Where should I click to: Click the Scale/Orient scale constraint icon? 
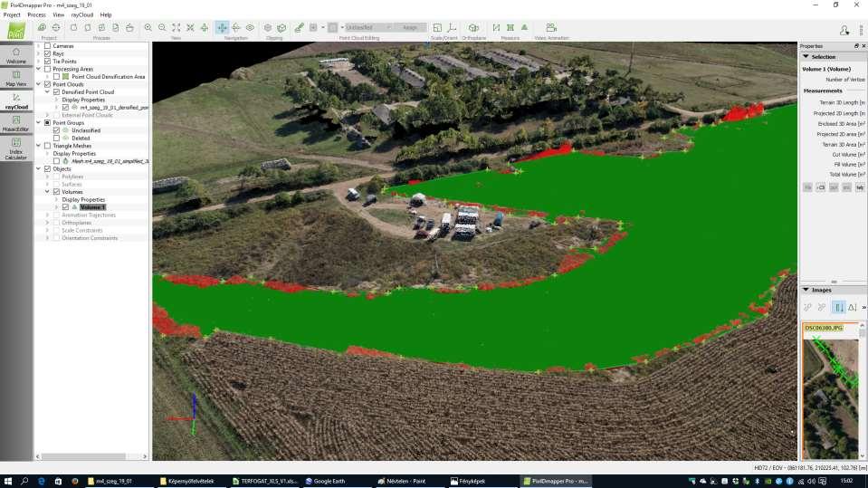click(437, 28)
